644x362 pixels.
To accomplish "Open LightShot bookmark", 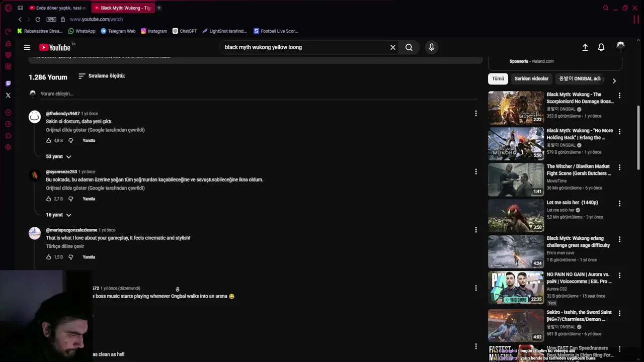I will [224, 31].
